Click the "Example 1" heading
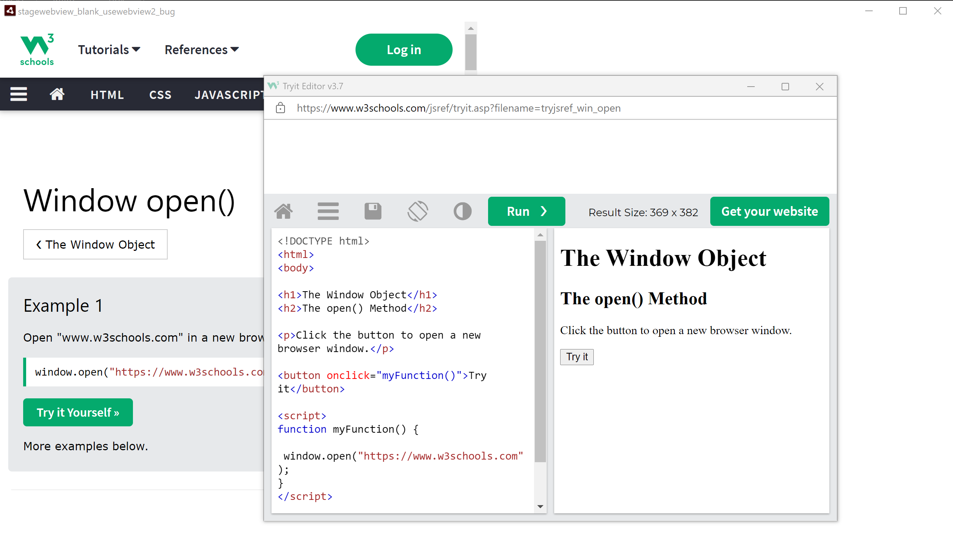The height and width of the screenshot is (560, 953). coord(63,305)
